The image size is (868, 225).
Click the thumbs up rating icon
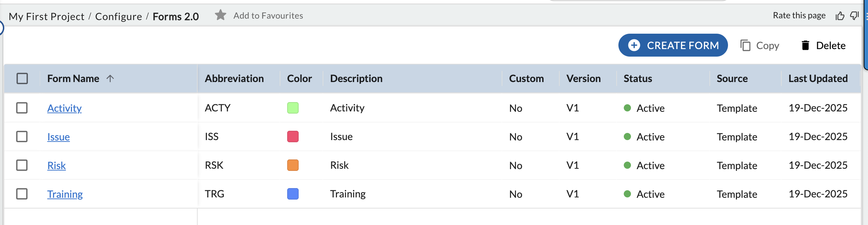coord(840,16)
